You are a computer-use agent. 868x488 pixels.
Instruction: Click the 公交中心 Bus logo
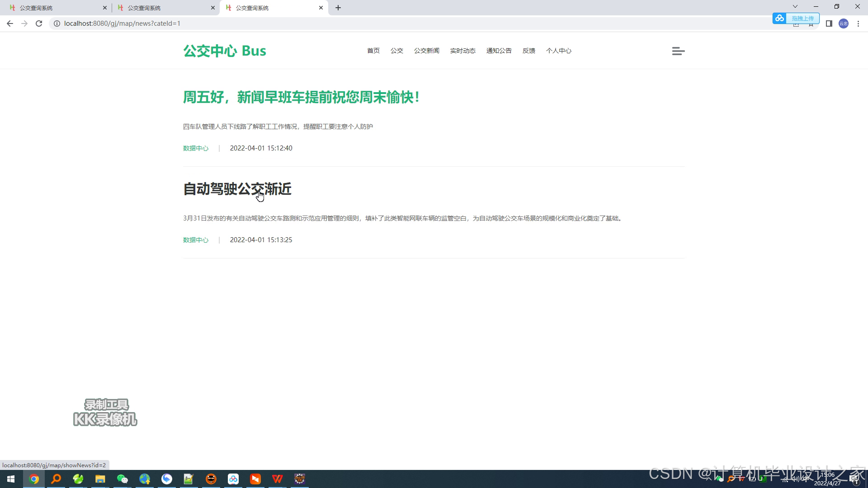[x=225, y=51]
